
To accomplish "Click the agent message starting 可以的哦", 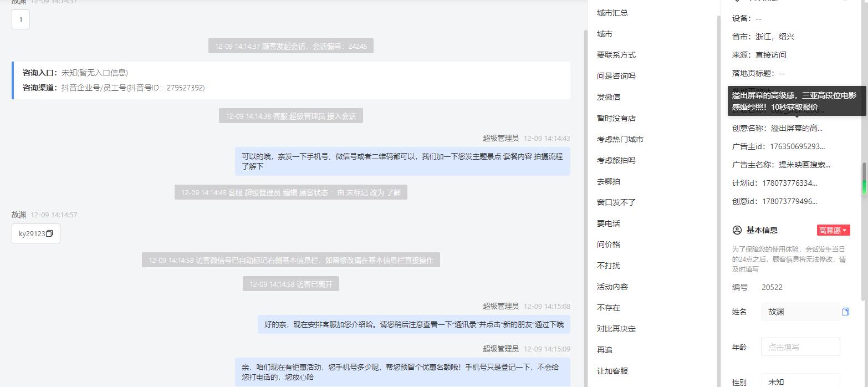I will pyautogui.click(x=402, y=161).
